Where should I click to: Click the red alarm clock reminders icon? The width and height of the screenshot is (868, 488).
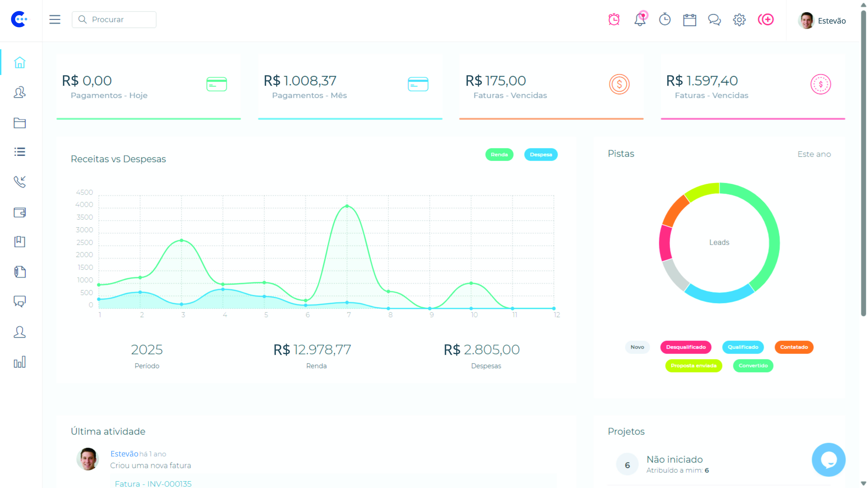pos(614,20)
